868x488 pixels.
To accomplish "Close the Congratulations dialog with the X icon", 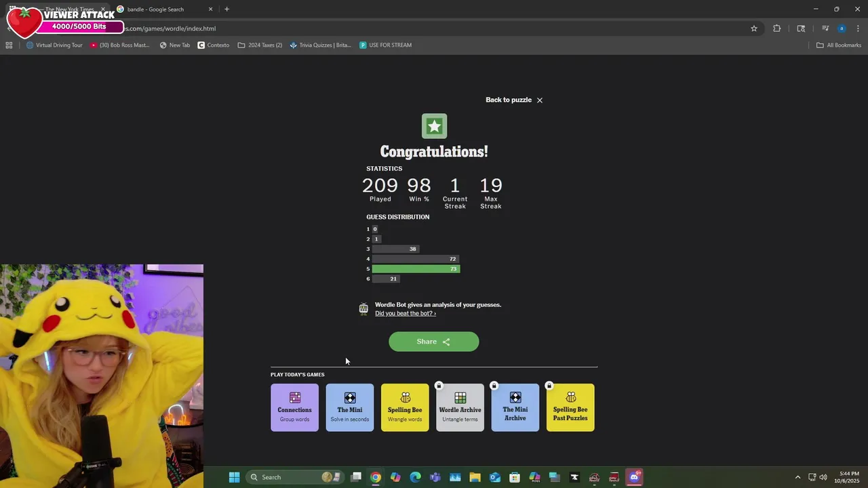I will click(x=540, y=100).
